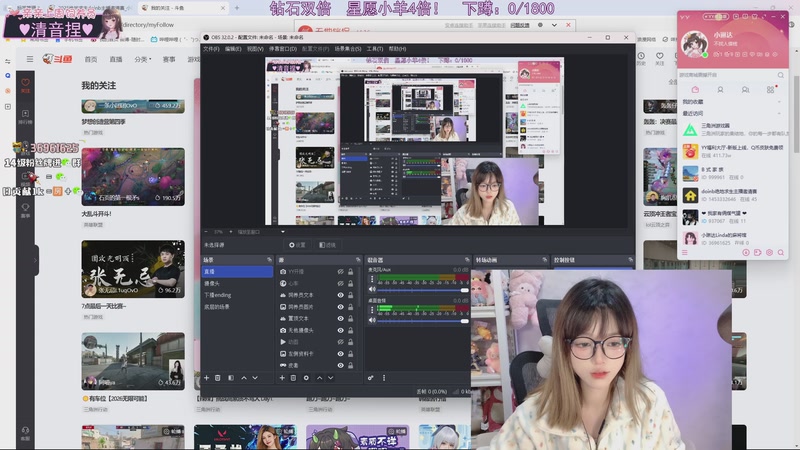Expand Douyu left sidebar collapse handle
This screenshot has height=450, width=800.
coord(36,260)
